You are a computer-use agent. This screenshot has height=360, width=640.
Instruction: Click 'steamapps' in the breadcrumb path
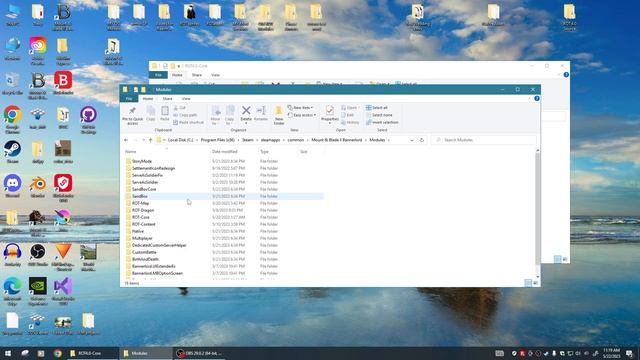[270, 140]
